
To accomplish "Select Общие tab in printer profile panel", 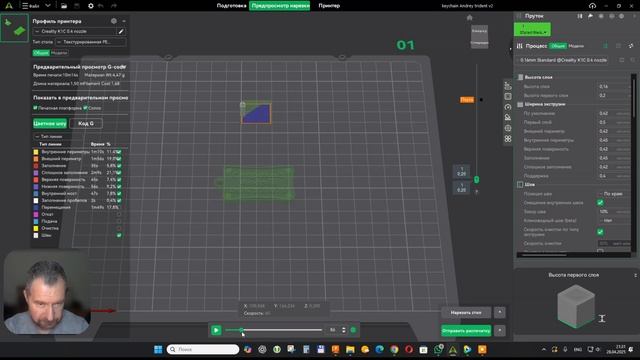I will click(41, 53).
